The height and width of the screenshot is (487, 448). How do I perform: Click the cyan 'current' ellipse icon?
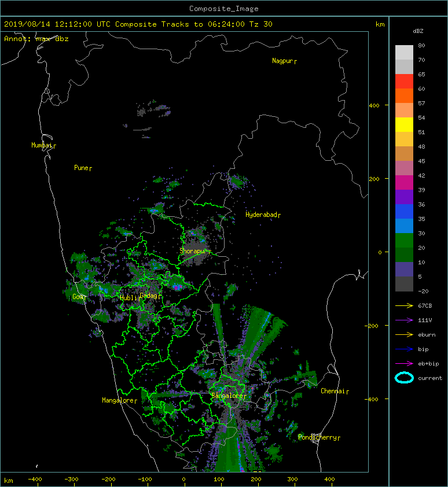(x=404, y=378)
